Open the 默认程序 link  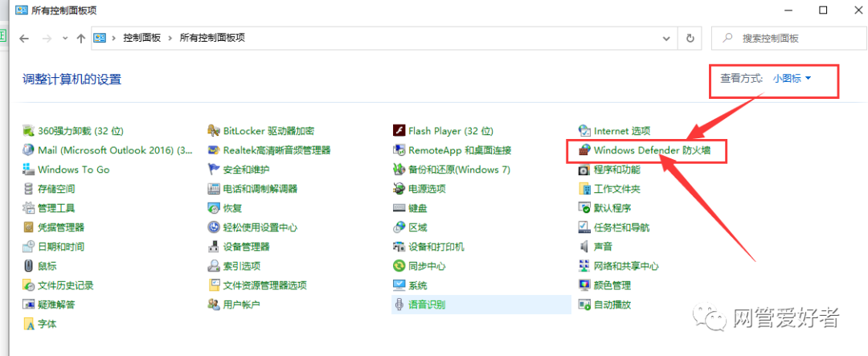(612, 208)
